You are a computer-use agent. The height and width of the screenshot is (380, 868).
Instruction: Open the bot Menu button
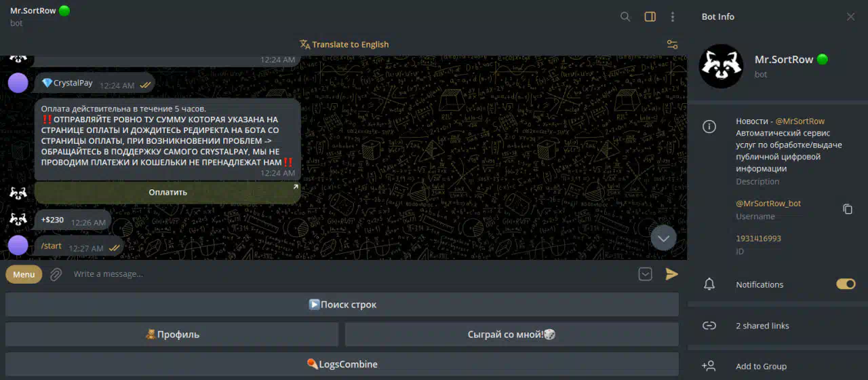click(x=24, y=274)
